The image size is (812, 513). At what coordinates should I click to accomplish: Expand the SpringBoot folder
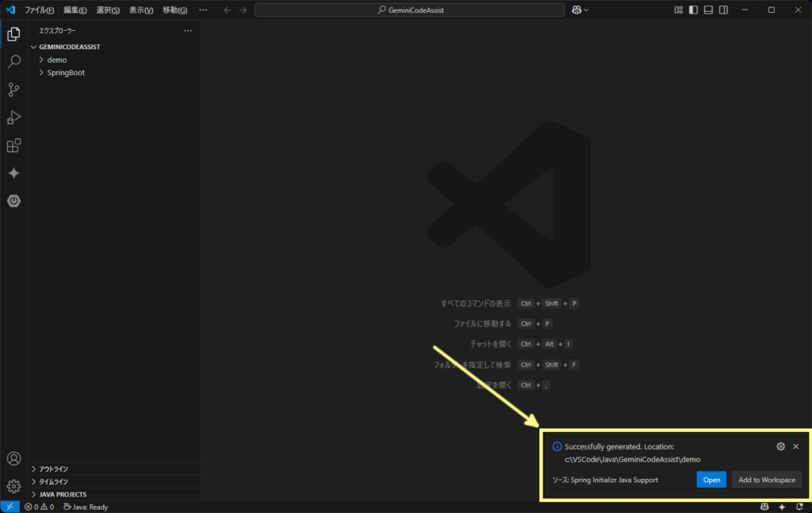pos(41,73)
